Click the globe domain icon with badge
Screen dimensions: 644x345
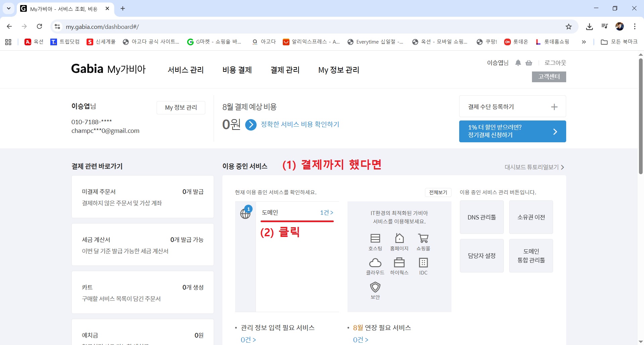tap(246, 213)
